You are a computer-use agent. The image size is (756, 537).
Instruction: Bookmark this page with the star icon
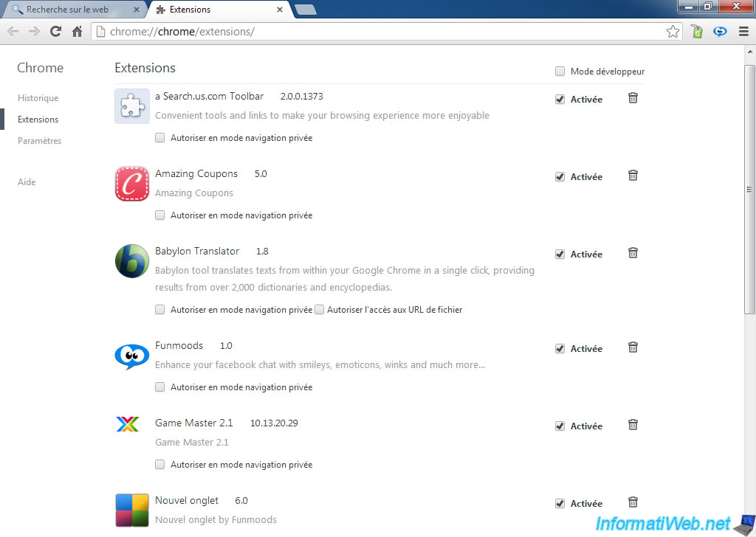coord(673,32)
